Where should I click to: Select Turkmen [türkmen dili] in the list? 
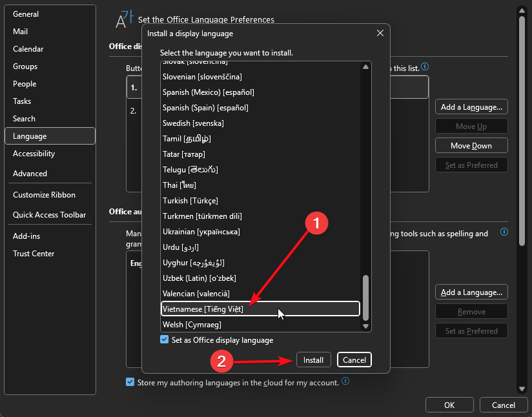pyautogui.click(x=260, y=216)
